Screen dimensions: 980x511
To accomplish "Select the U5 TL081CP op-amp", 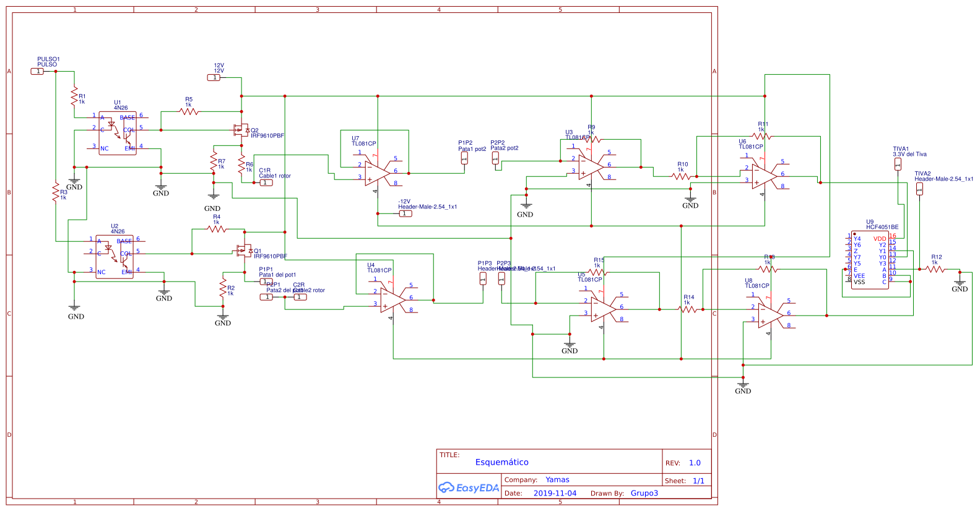I will pyautogui.click(x=603, y=308).
